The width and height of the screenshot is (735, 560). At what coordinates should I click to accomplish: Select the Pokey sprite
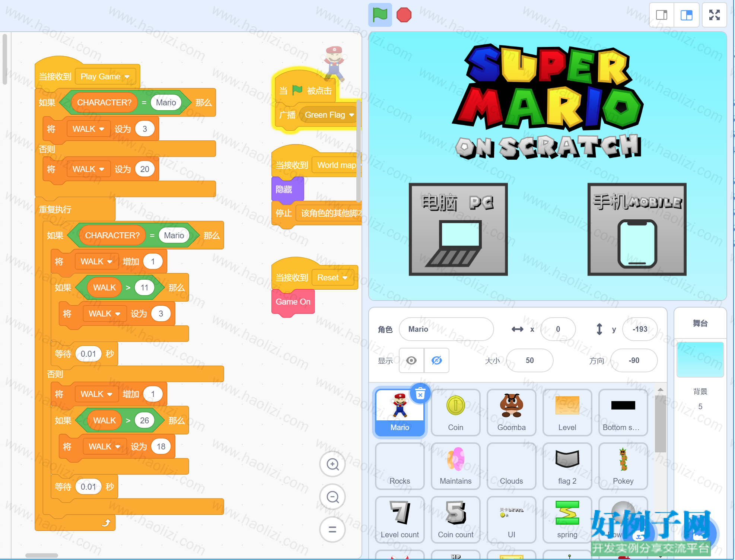(x=623, y=466)
